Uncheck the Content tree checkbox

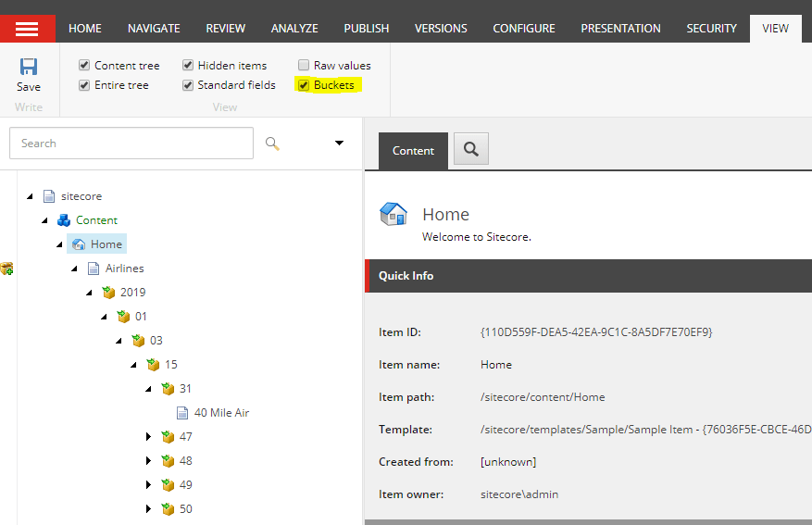pos(84,65)
